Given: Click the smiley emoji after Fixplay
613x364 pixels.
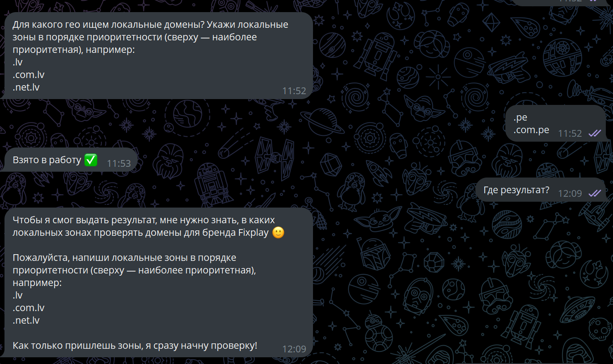Looking at the screenshot, I should pos(278,233).
